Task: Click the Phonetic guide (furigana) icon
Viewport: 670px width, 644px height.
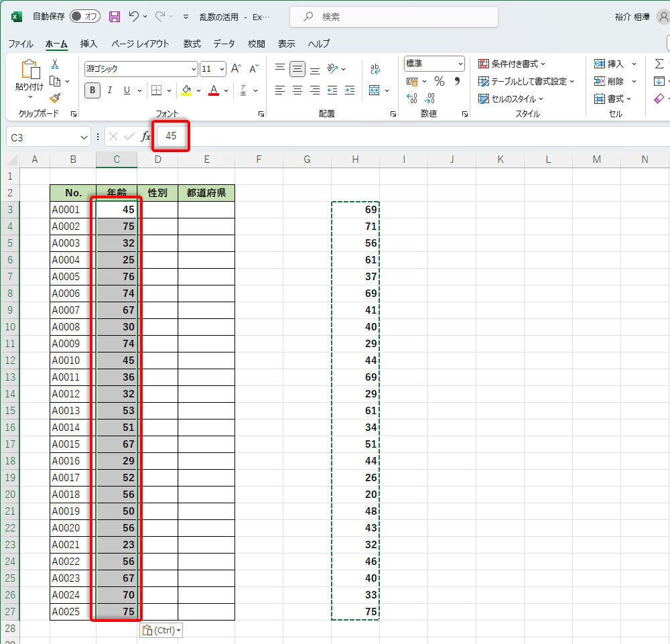Action: point(243,90)
